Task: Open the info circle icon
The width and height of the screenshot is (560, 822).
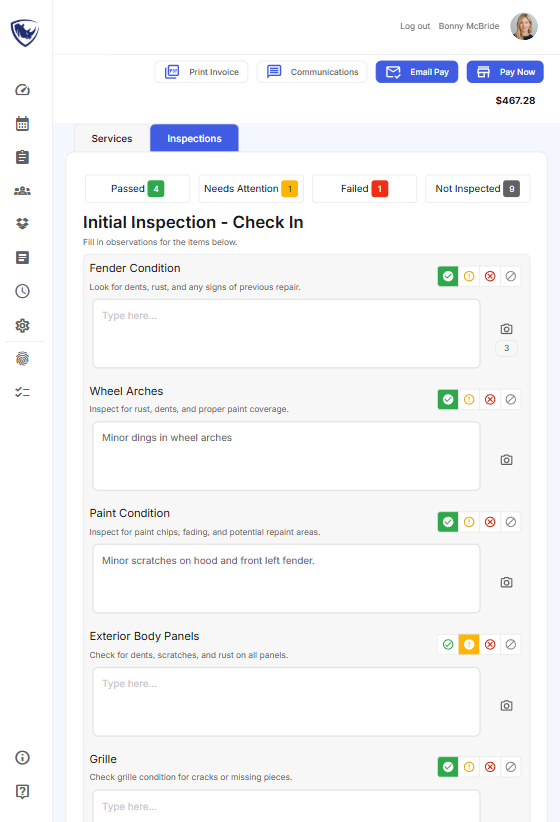Action: point(22,758)
